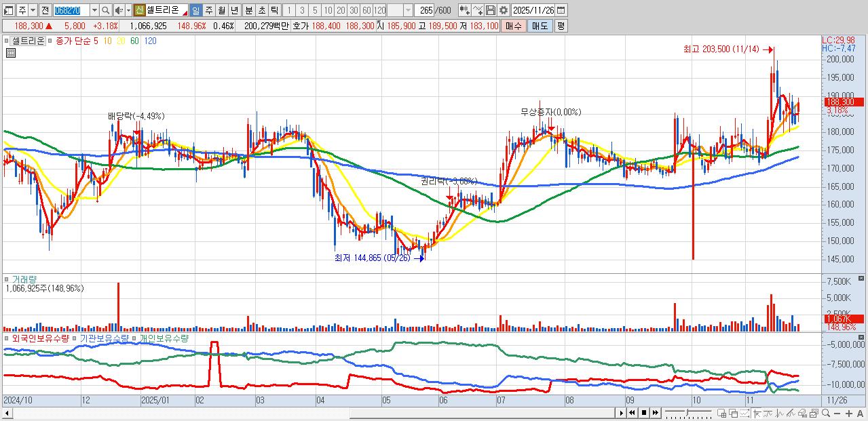868x421 pixels.
Task: Select the 틱 tick period toggle
Action: click(x=274, y=10)
